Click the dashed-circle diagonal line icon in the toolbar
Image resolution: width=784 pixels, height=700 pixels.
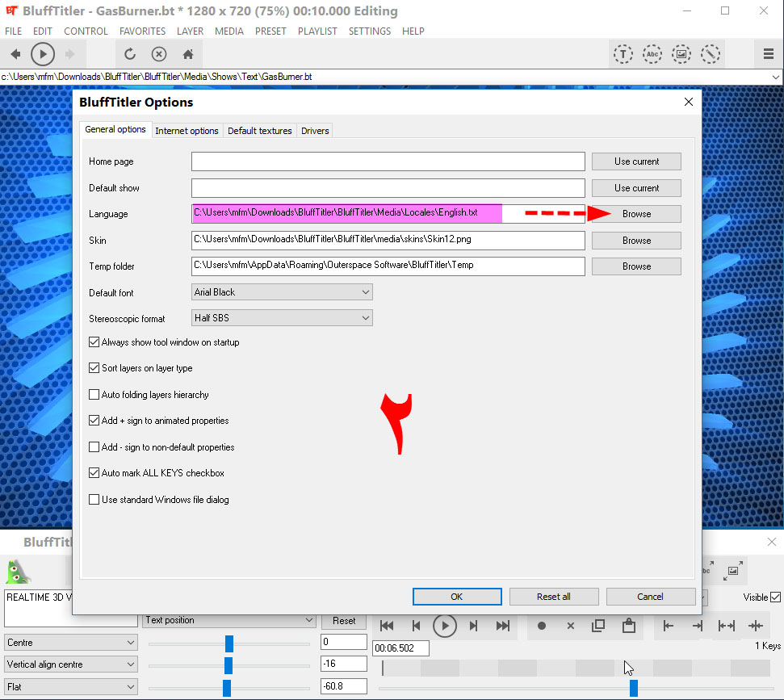point(710,54)
